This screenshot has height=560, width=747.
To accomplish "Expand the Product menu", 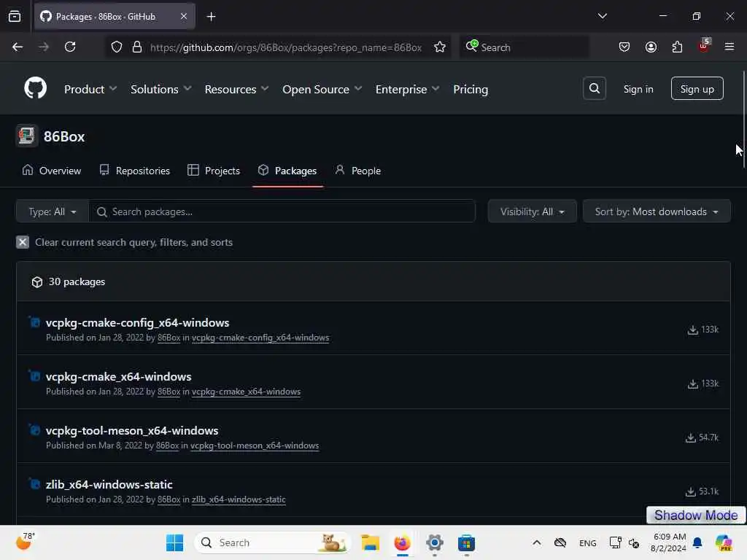I will pos(90,90).
